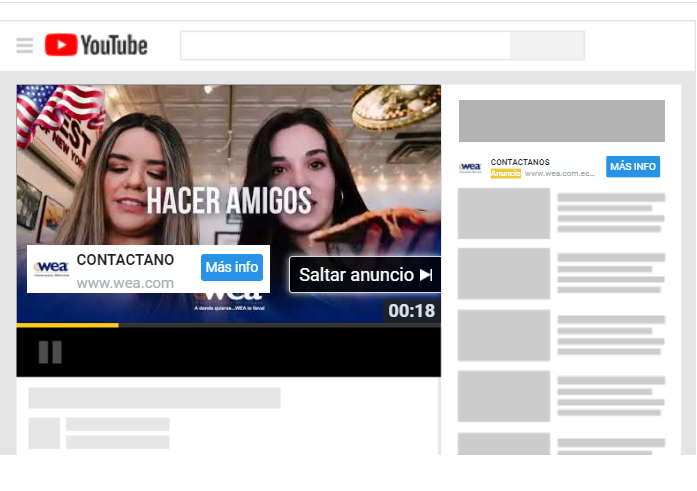Click the MÁS INFO button in sidebar ad
This screenshot has width=697, height=491.
click(x=633, y=167)
